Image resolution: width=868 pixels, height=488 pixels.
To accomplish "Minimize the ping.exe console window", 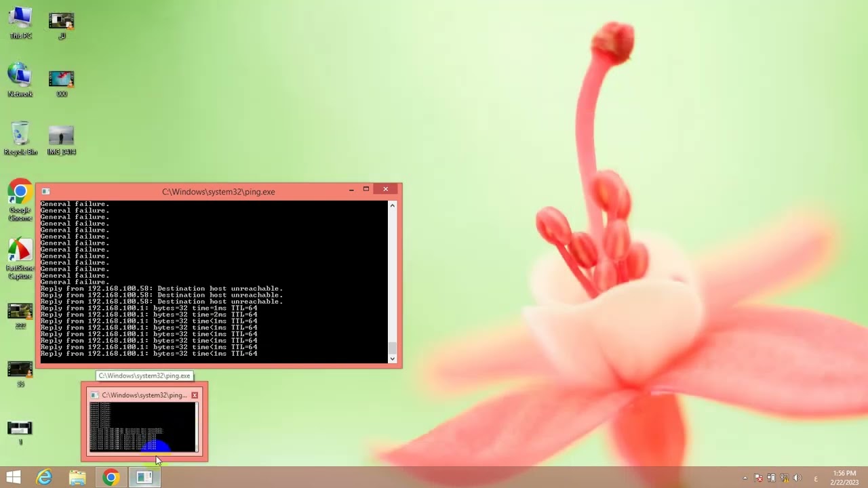I will click(351, 190).
